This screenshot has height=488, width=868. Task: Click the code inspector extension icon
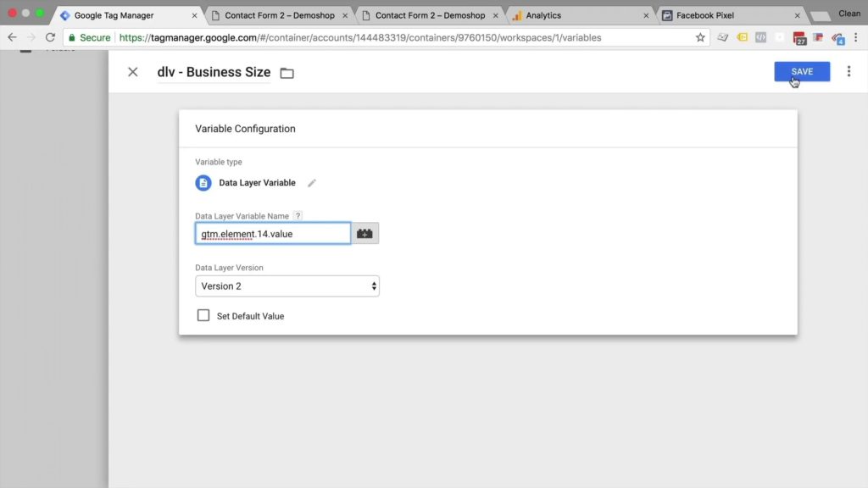pos(760,38)
